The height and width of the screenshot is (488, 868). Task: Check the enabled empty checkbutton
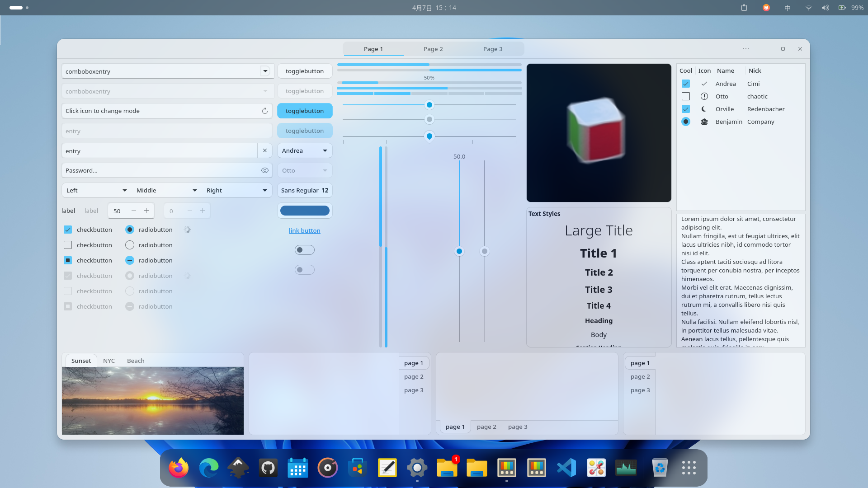pyautogui.click(x=68, y=245)
